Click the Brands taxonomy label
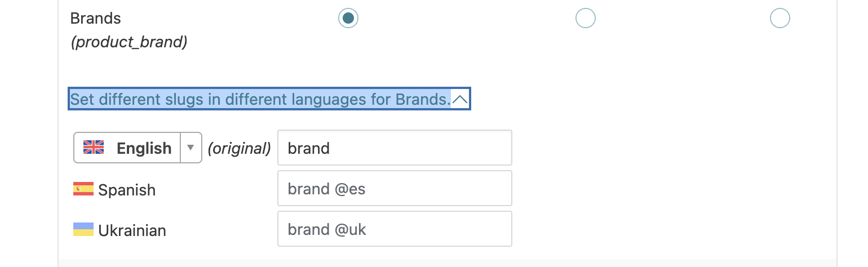868x267 pixels. (96, 18)
